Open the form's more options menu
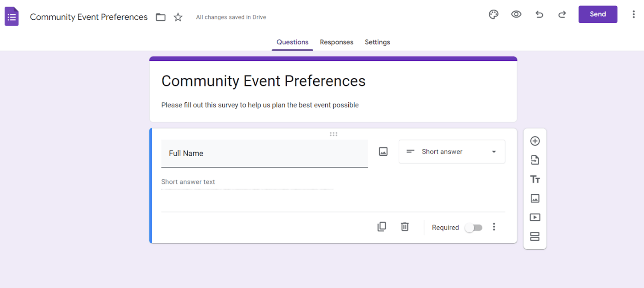This screenshot has width=644, height=288. coord(633,14)
